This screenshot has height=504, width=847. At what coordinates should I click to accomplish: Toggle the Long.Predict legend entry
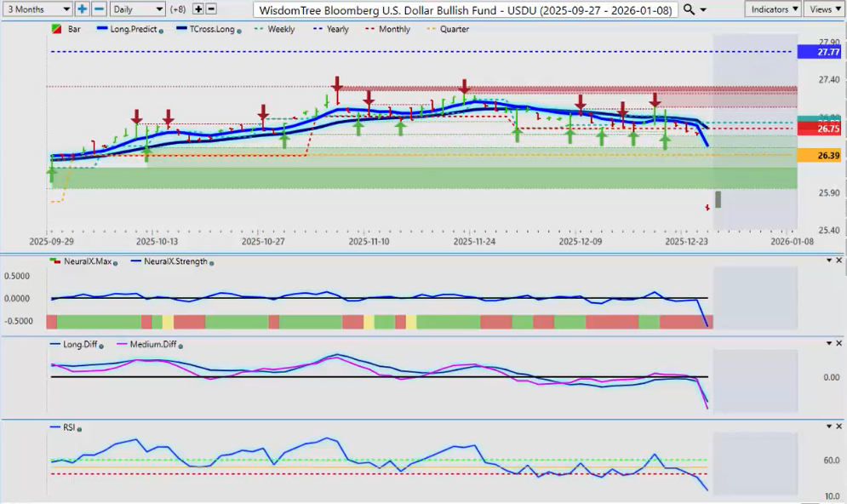tap(132, 29)
